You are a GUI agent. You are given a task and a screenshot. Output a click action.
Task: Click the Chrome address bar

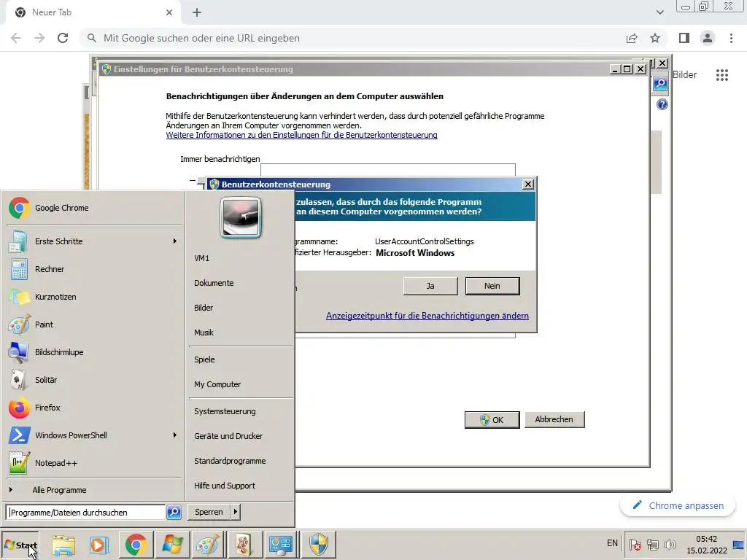click(x=352, y=38)
